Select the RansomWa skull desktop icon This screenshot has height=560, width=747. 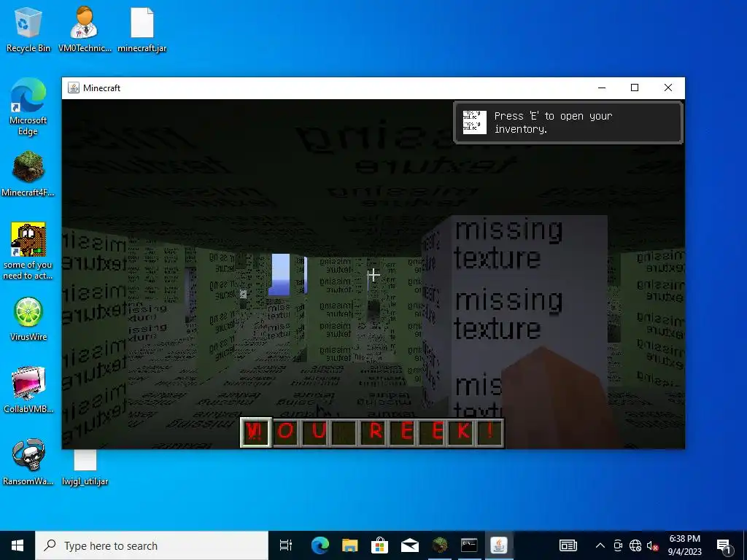coord(28,462)
